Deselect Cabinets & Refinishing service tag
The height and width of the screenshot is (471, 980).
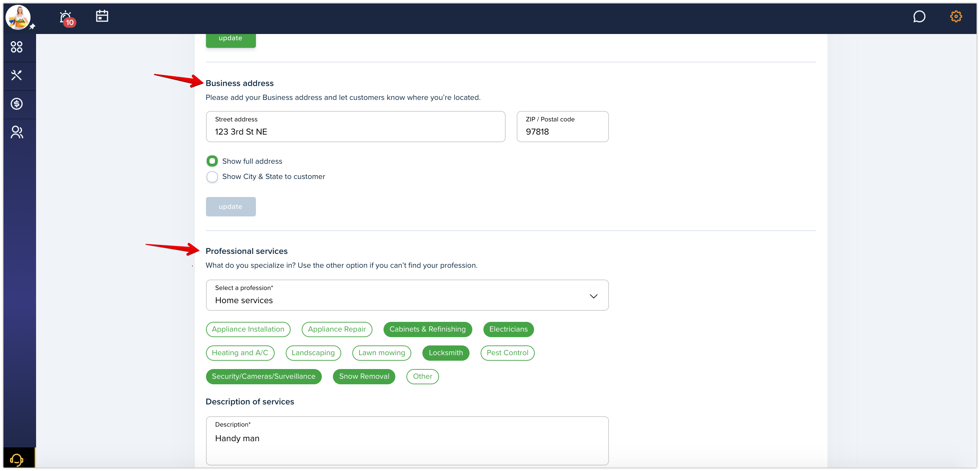[428, 329]
